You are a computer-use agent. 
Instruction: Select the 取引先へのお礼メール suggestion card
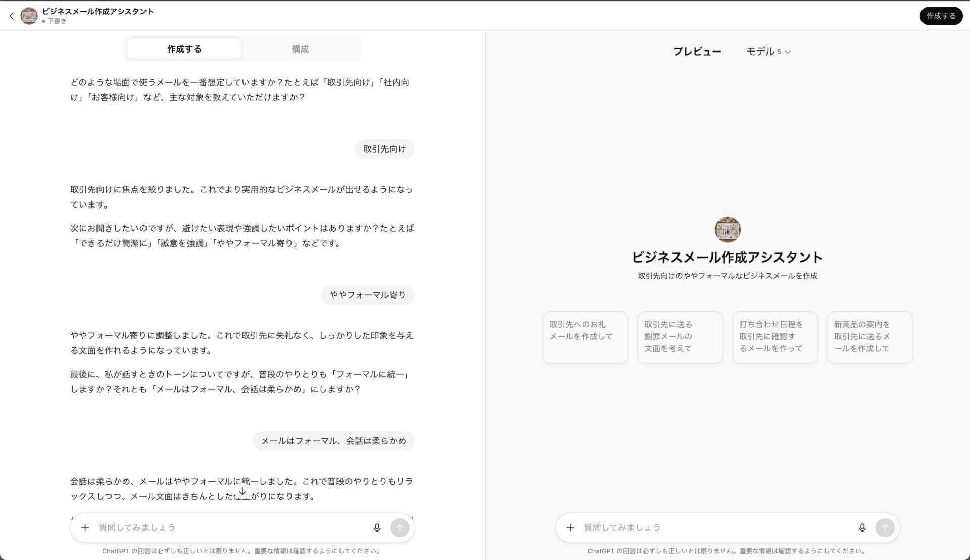[x=585, y=337]
